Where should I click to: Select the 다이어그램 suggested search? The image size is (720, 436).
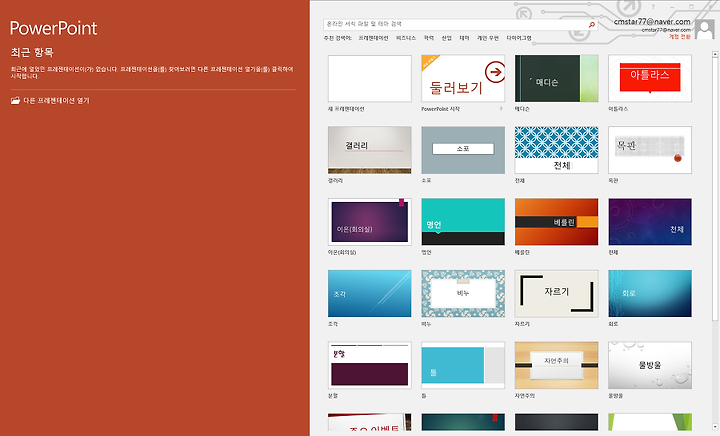coord(519,38)
